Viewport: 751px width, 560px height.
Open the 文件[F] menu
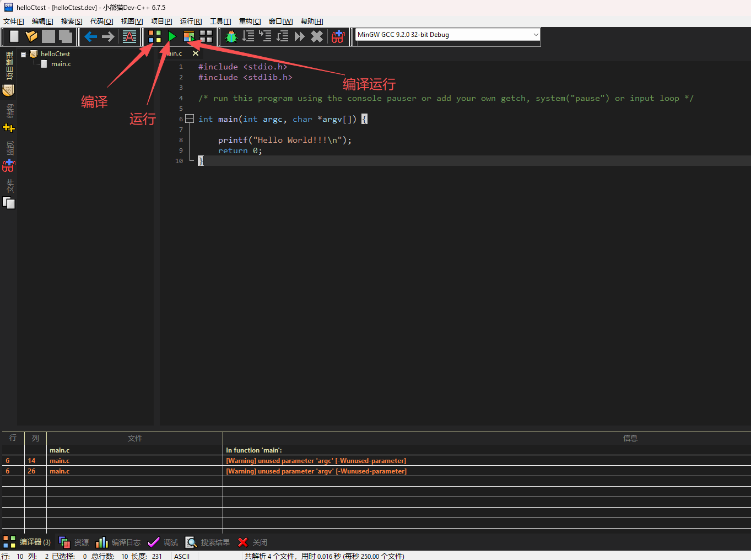tap(14, 21)
